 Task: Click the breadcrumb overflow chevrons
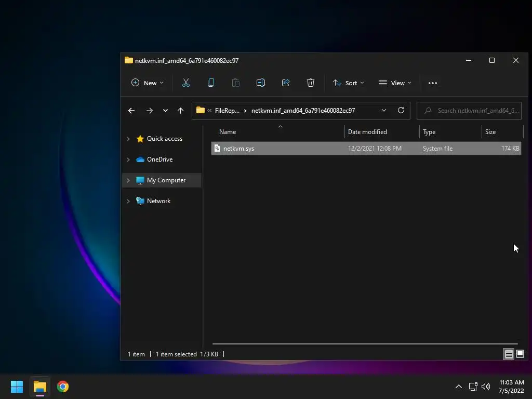[x=209, y=110]
